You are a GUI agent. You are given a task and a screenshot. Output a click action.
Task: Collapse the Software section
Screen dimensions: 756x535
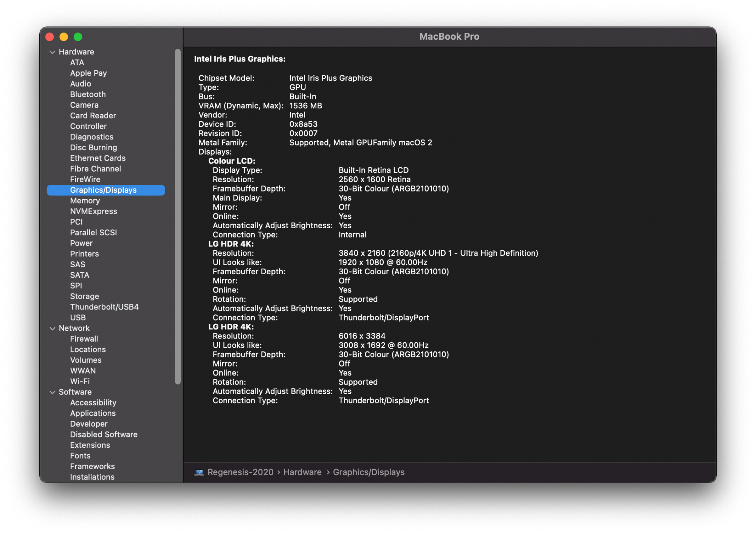point(53,392)
